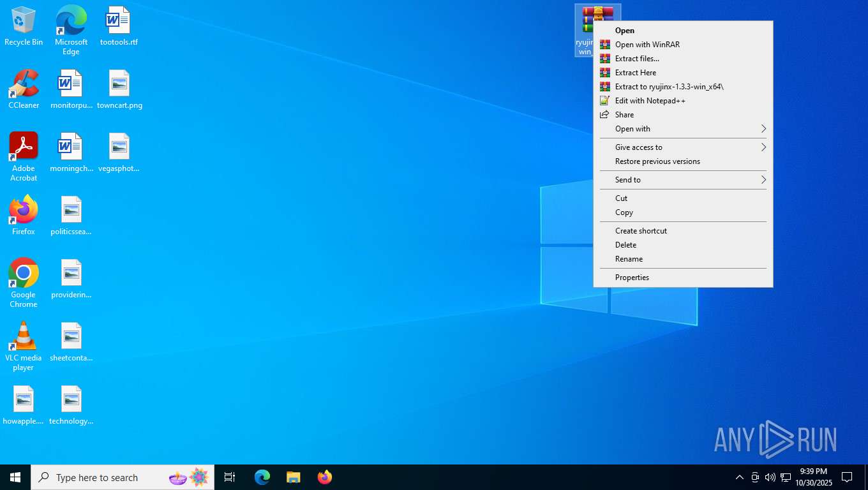This screenshot has width=868, height=490.
Task: Select the vegasphot... image file
Action: (119, 152)
